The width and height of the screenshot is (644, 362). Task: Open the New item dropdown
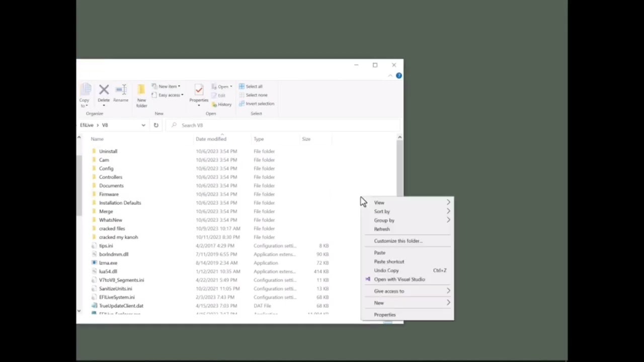click(x=166, y=86)
